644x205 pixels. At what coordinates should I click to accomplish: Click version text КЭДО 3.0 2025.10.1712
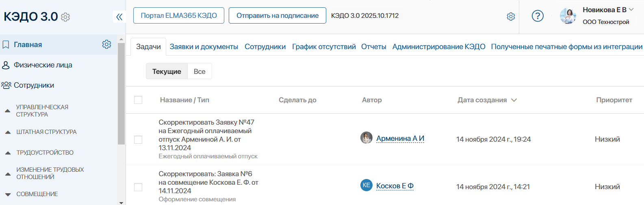(365, 15)
